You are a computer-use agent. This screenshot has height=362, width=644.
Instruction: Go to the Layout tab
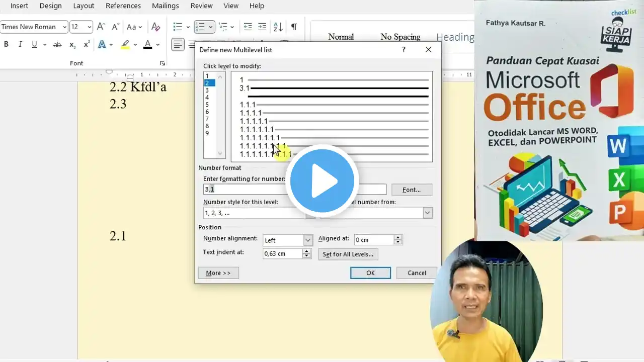coord(84,6)
